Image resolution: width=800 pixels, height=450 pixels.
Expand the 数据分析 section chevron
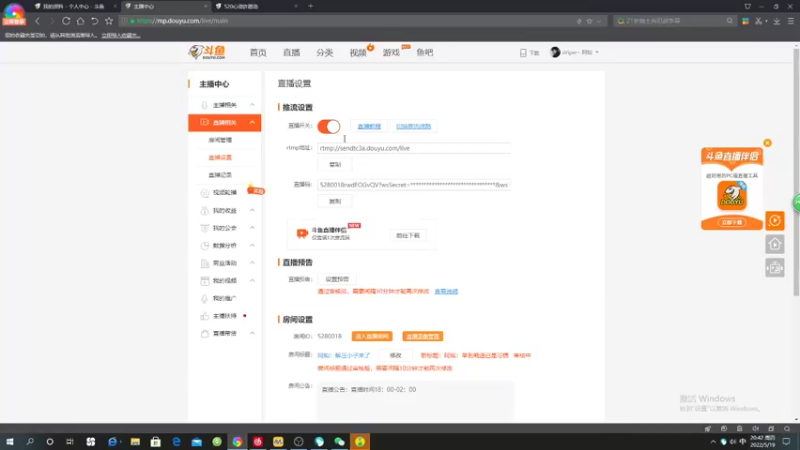(x=252, y=245)
